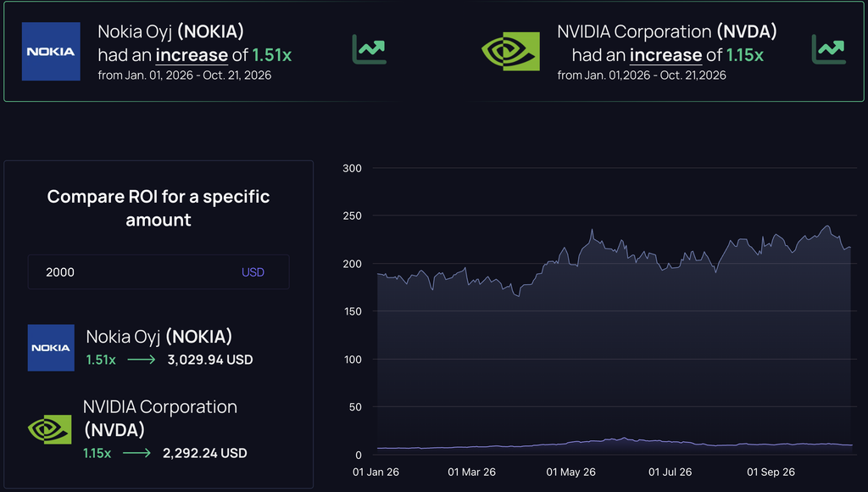Click the green arrow next to 3,029.94 USD
868x492 pixels.
click(142, 360)
